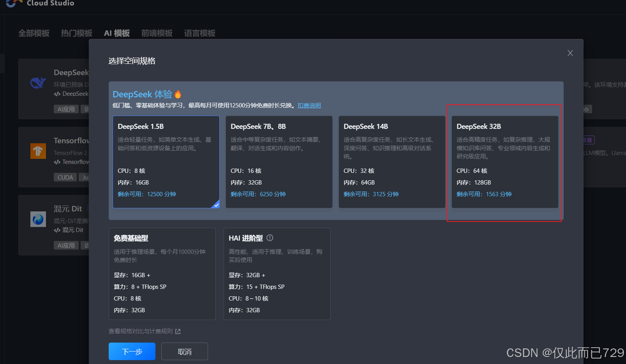Click CPU: 32 核 text

coord(359,171)
